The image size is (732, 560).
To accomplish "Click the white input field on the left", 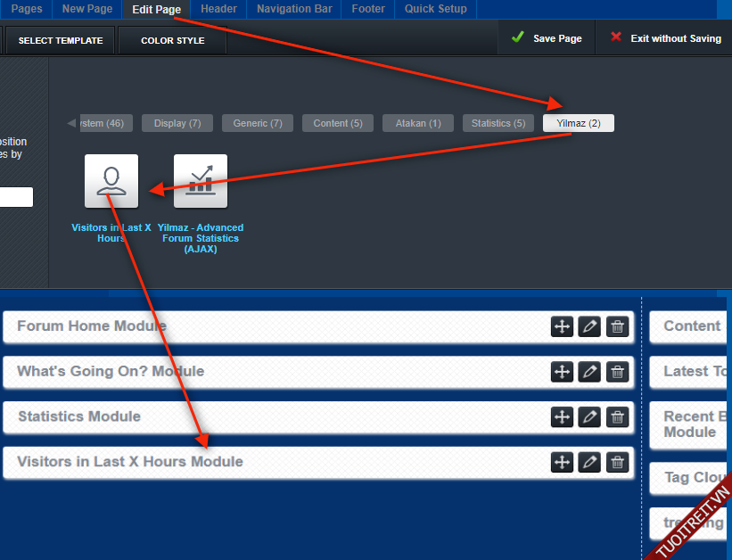I will 16,197.
